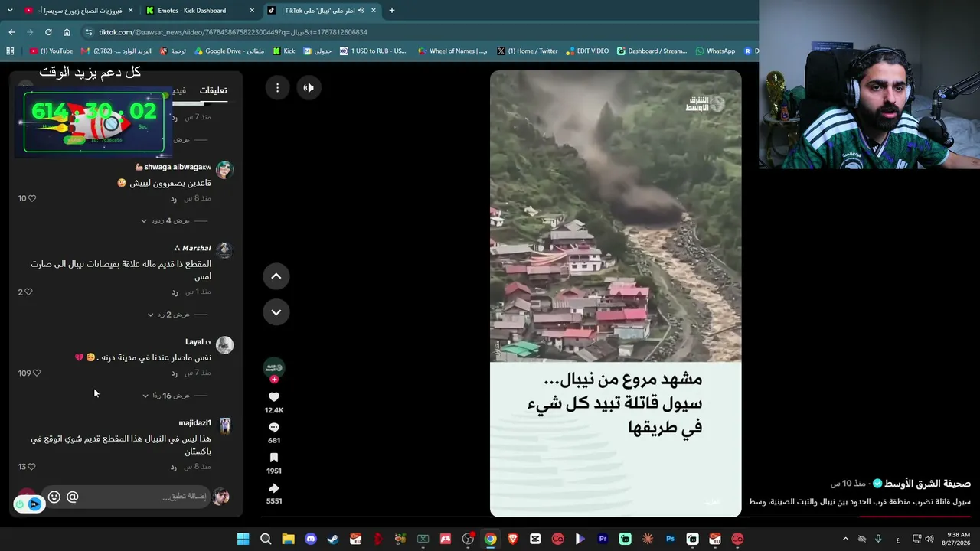This screenshot has height=551, width=980.
Task: Reply to Layal's comment
Action: click(x=174, y=373)
